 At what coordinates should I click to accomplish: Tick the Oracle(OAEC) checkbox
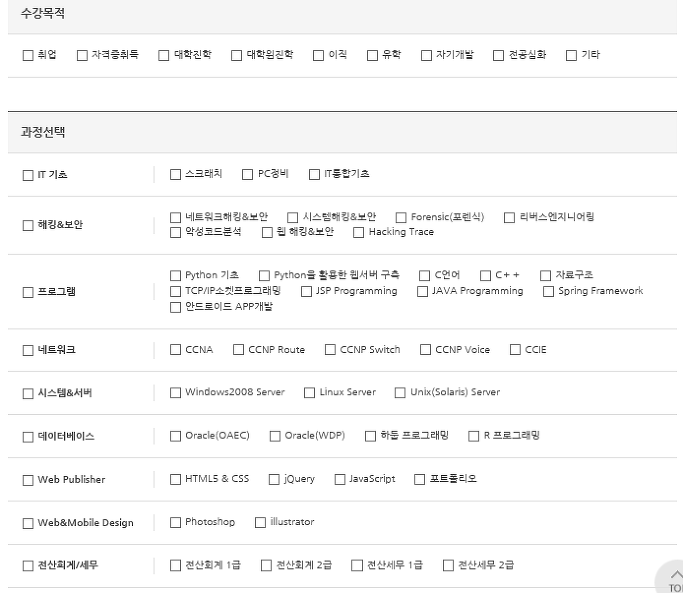click(176, 436)
